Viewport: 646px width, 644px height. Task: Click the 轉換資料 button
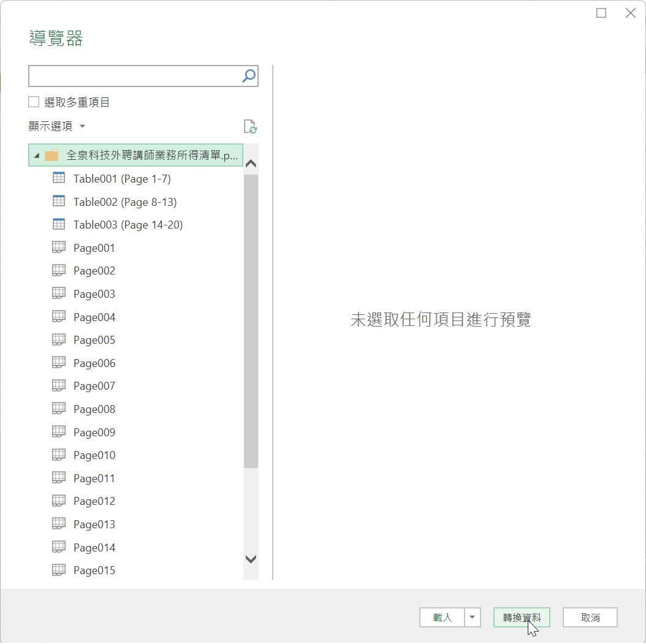[x=522, y=618]
